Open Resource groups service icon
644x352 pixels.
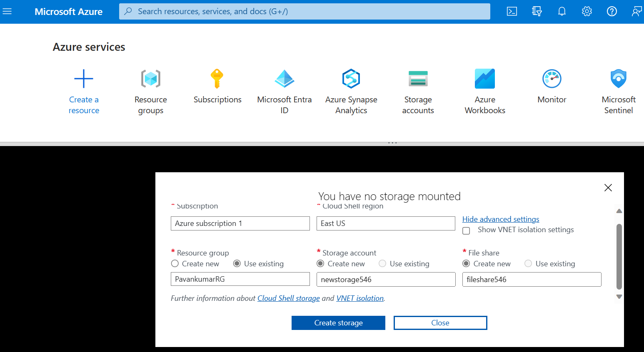[151, 79]
